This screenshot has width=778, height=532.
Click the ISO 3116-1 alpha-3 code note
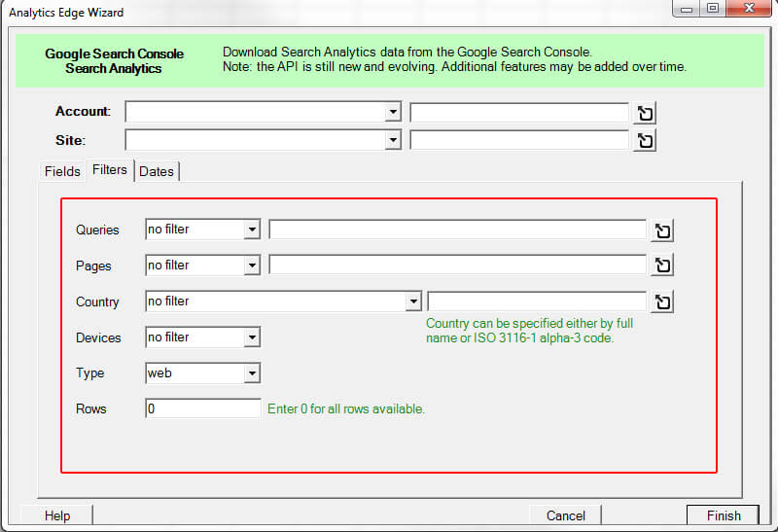click(529, 331)
